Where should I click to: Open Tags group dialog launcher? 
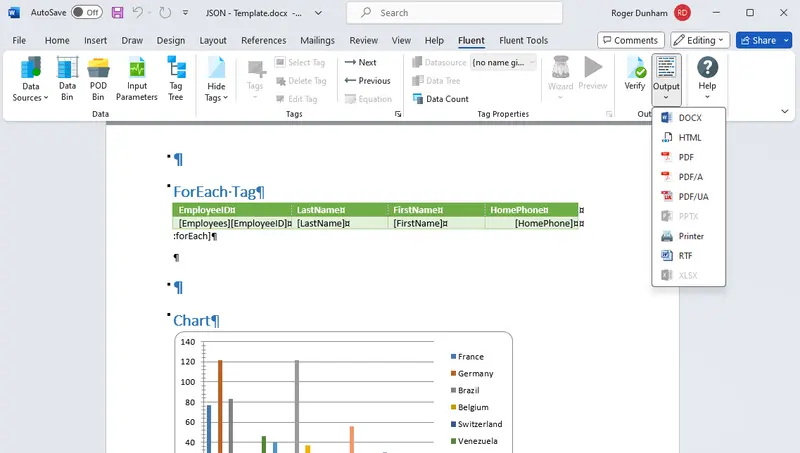[x=398, y=114]
